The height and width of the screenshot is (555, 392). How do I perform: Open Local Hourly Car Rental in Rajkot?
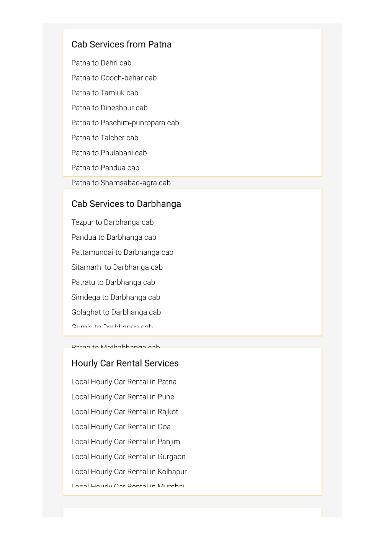coord(125,411)
